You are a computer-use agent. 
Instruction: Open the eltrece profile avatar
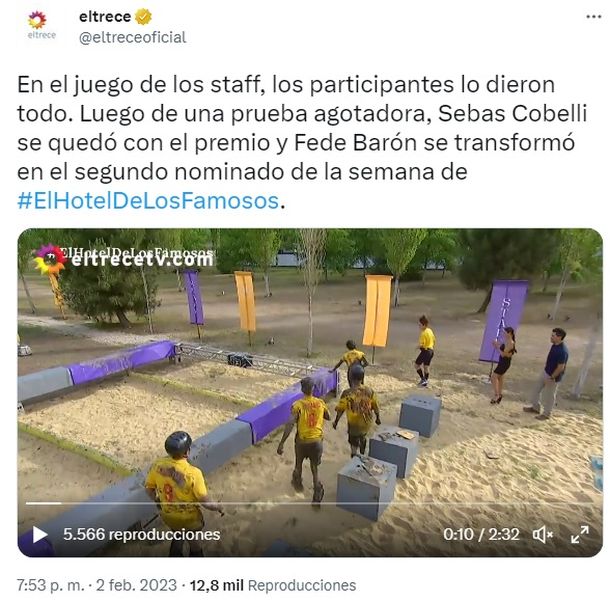click(41, 26)
